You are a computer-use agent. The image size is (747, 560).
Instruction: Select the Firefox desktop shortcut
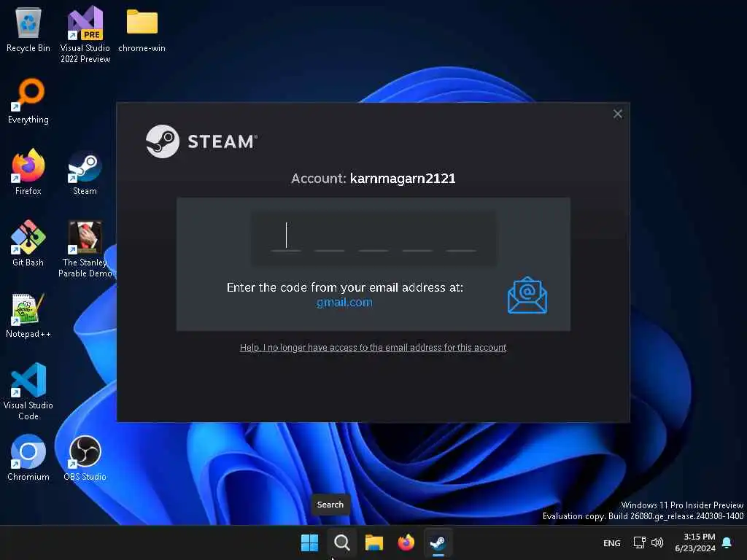[28, 172]
